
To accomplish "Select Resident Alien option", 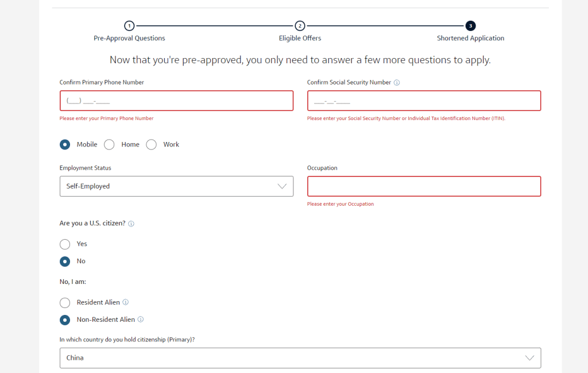I will point(65,302).
